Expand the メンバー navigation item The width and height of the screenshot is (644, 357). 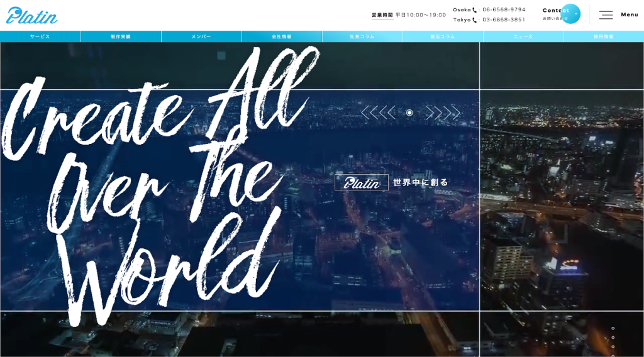click(x=201, y=36)
